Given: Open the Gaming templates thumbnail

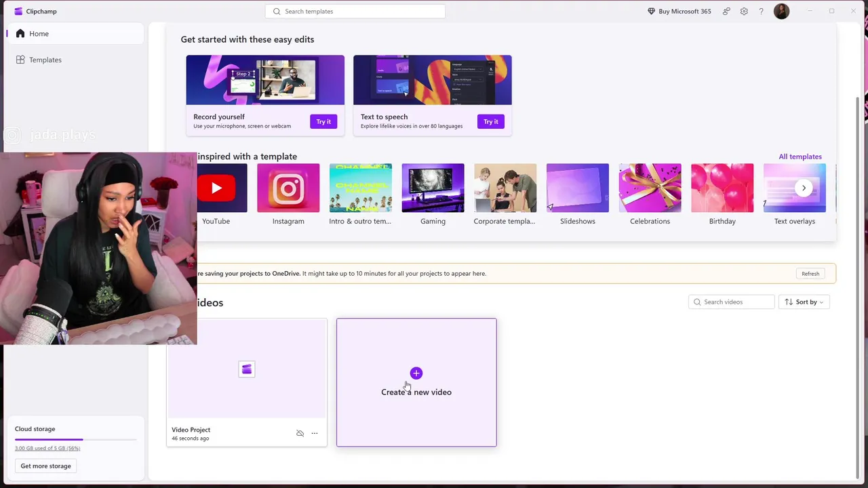Looking at the screenshot, I should pos(433,188).
